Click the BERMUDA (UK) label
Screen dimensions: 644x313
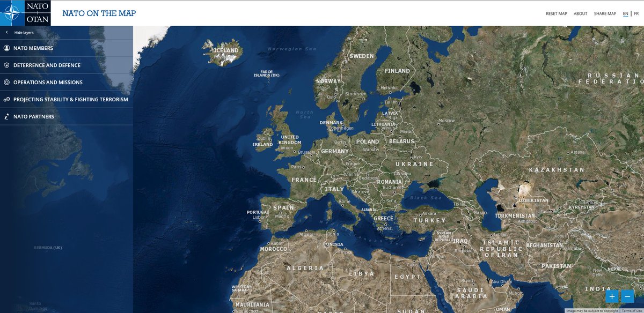coord(48,248)
